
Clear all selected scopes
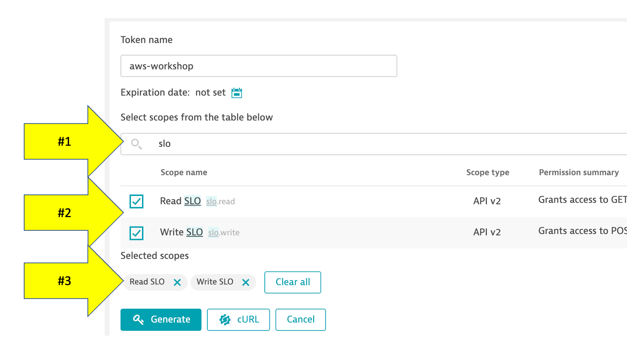293,282
